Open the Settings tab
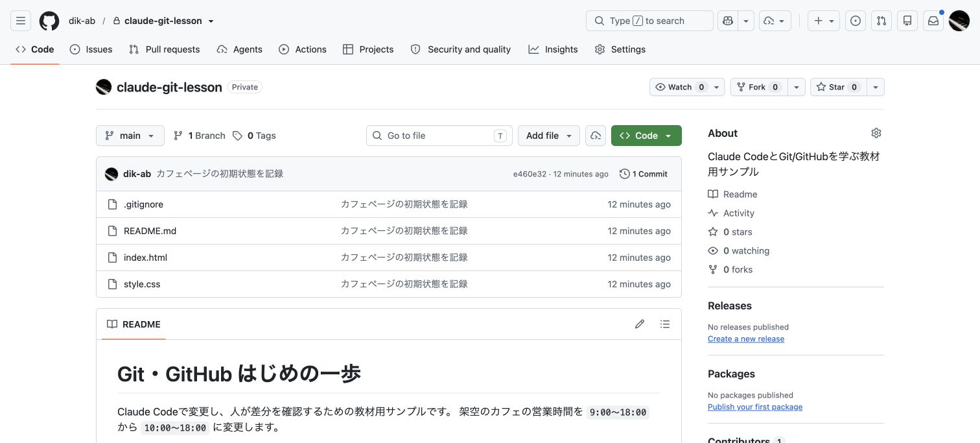The height and width of the screenshot is (443, 980). [620, 49]
